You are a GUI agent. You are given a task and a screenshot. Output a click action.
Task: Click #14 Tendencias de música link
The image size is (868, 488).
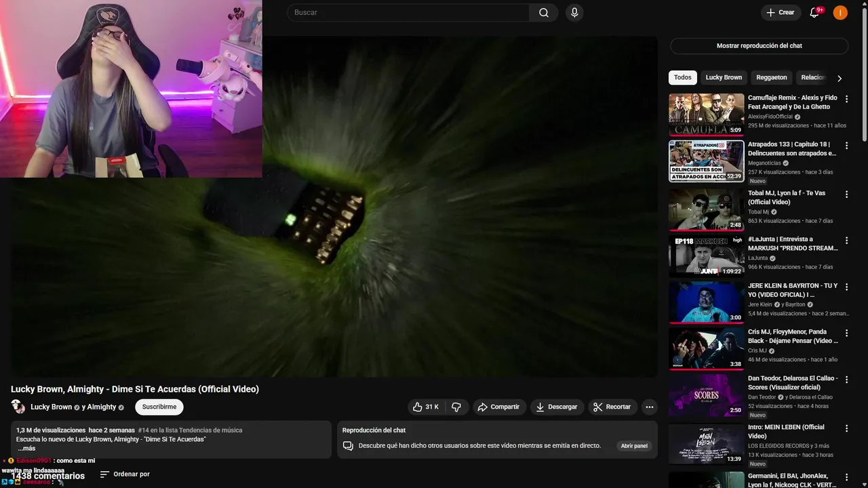pos(190,430)
